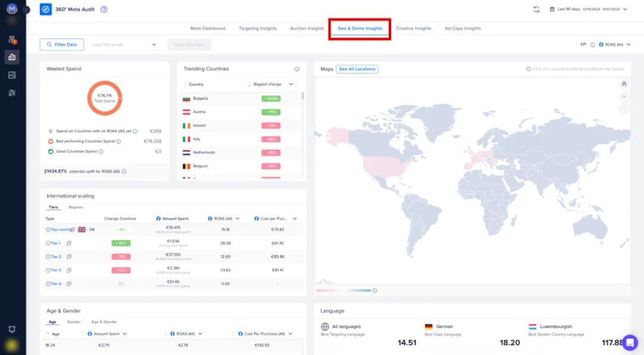Image resolution: width=644 pixels, height=355 pixels.
Task: Open the Biggest change dropdown
Action: point(271,84)
